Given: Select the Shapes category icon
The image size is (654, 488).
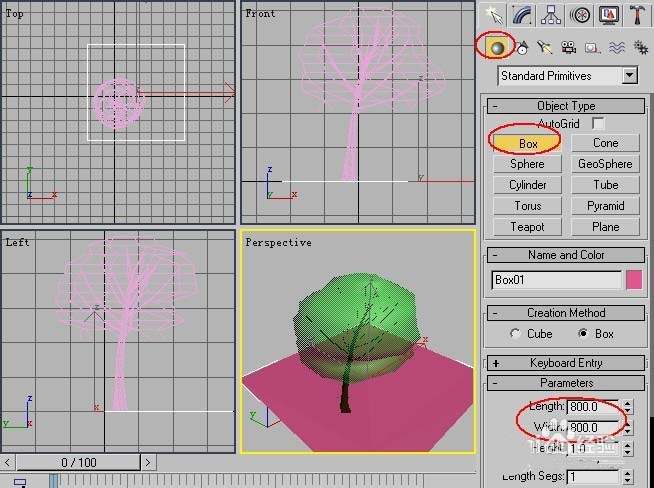Looking at the screenshot, I should [522, 48].
